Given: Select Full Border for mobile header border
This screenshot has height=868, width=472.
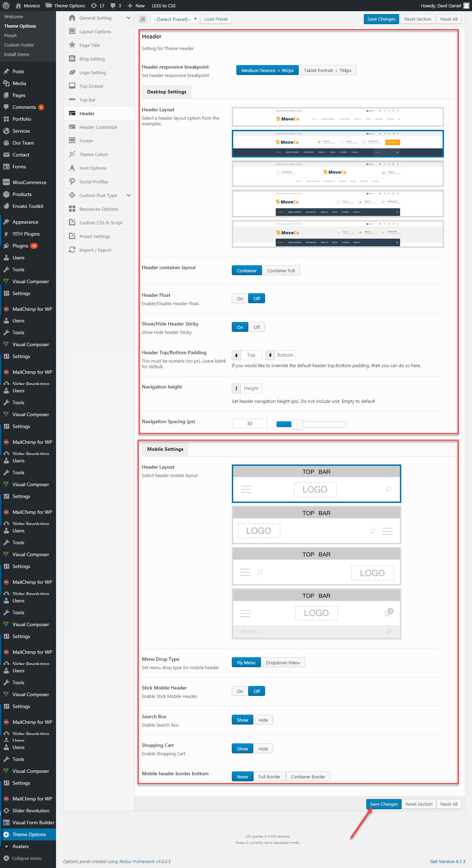Looking at the screenshot, I should (269, 777).
